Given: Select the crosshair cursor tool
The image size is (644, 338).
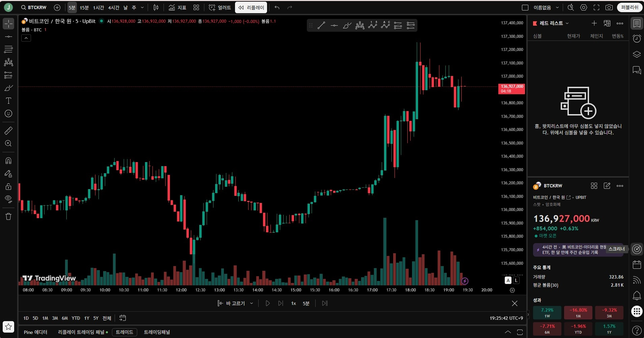Looking at the screenshot, I should point(8,24).
